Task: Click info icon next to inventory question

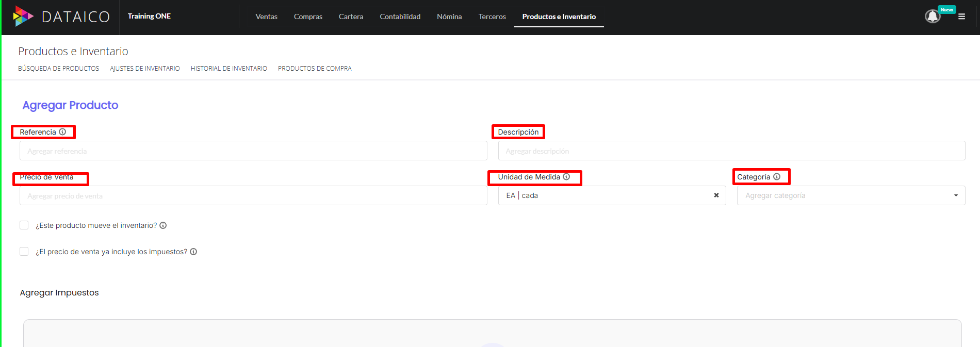Action: (x=163, y=225)
